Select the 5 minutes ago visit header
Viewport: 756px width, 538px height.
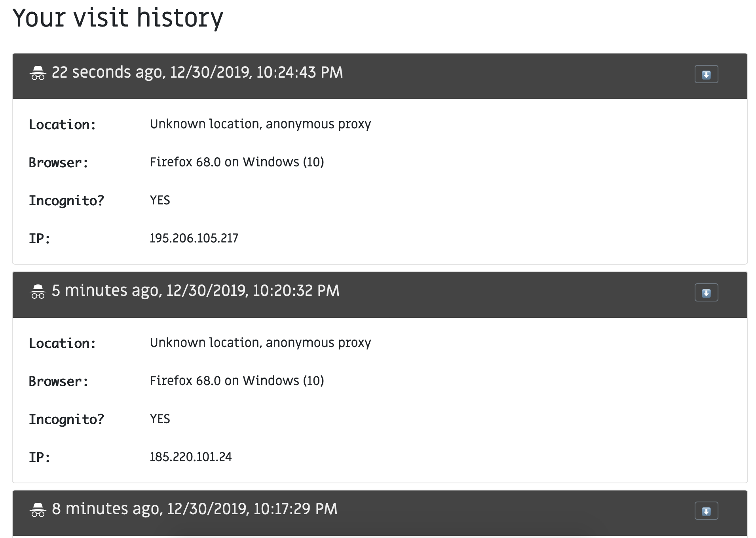coord(380,295)
